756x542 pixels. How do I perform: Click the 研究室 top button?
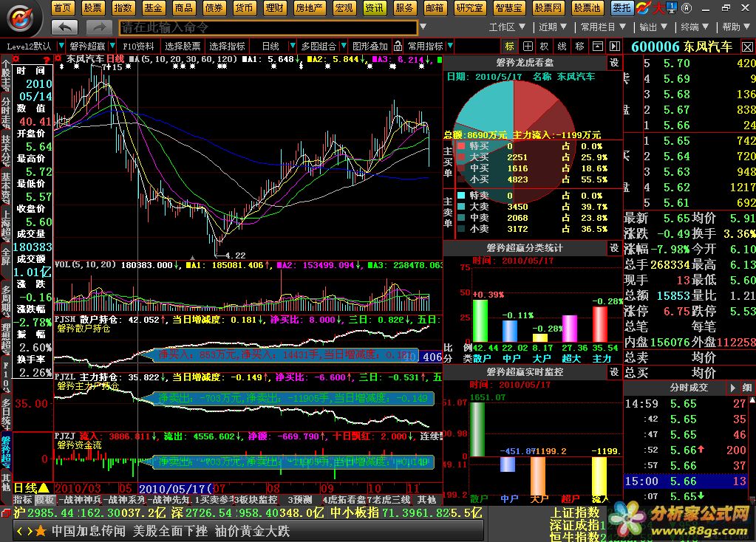tap(469, 7)
